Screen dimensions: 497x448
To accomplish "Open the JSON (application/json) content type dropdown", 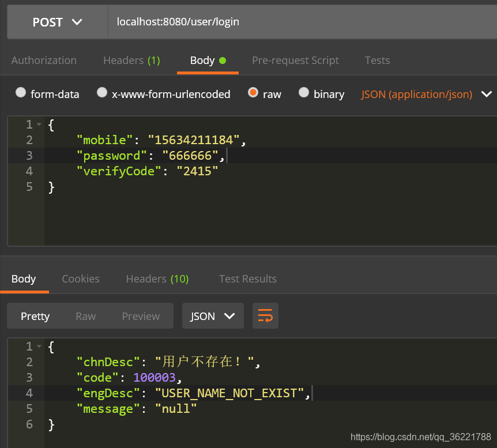I will (x=426, y=94).
